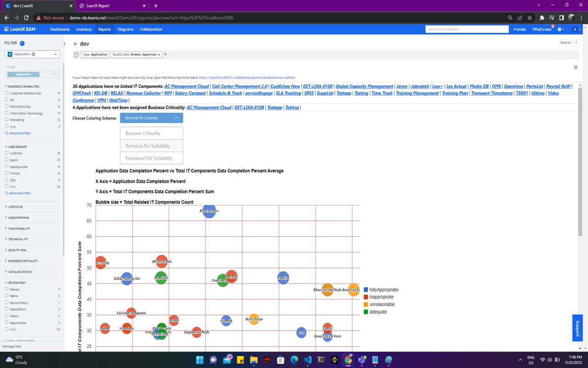The image size is (588, 368).
Task: Check the Re-architect 6R strategy checkbox
Action: [7, 303]
